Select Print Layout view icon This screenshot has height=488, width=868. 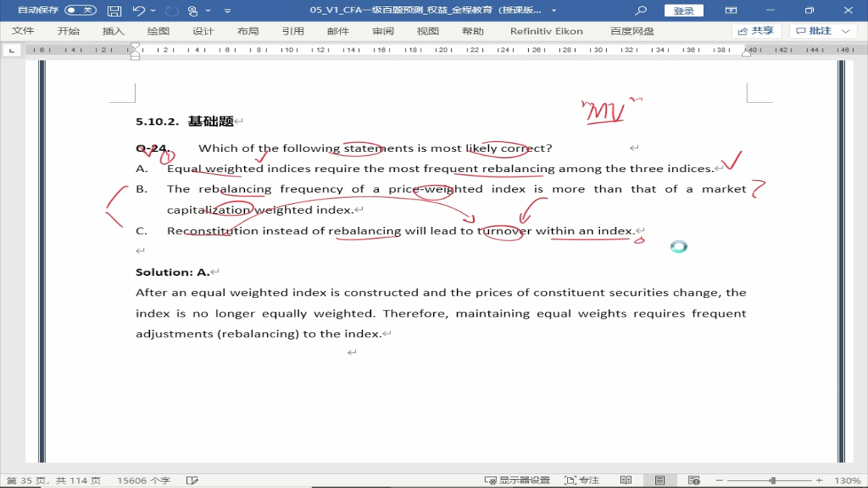660,481
